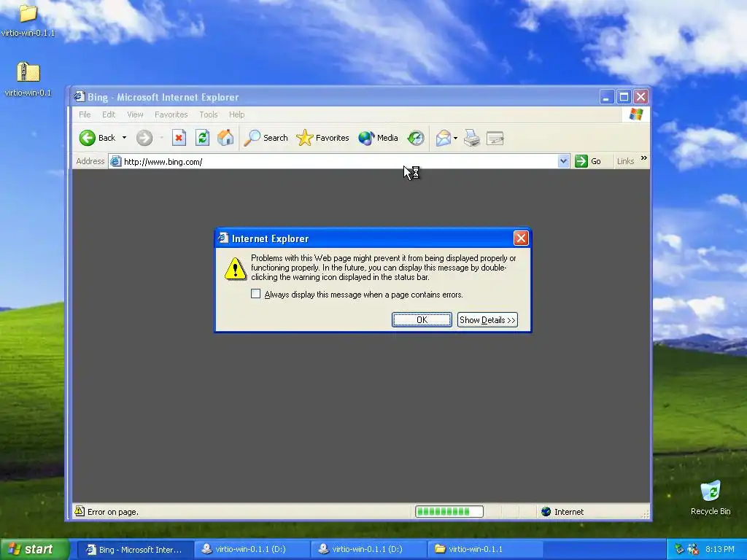Click the network connection tray icon
This screenshot has width=747, height=560.
[x=693, y=549]
